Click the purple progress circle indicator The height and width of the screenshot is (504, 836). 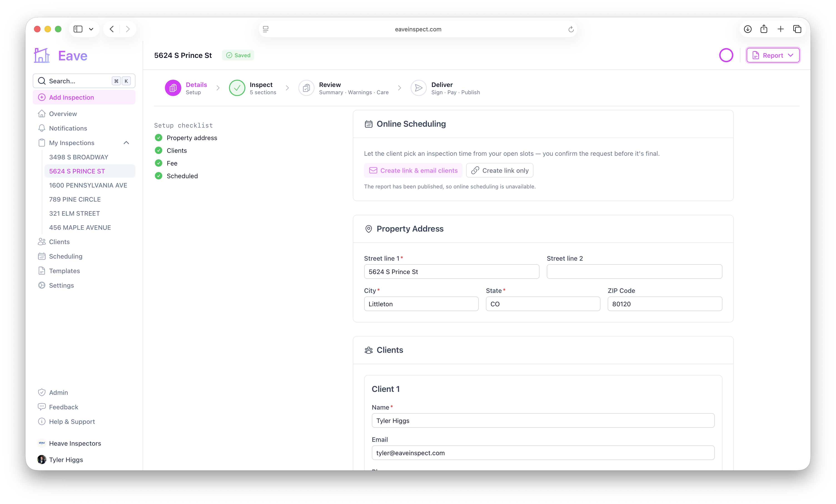coord(726,55)
